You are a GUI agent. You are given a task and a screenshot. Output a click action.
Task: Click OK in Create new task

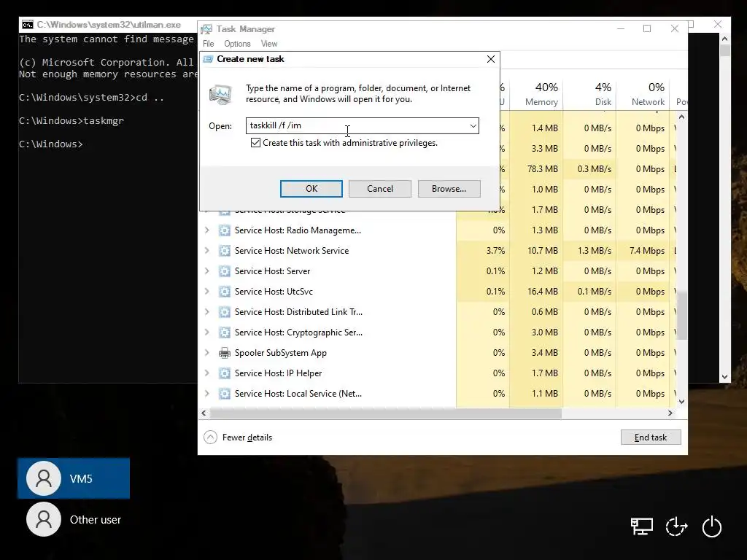point(311,189)
